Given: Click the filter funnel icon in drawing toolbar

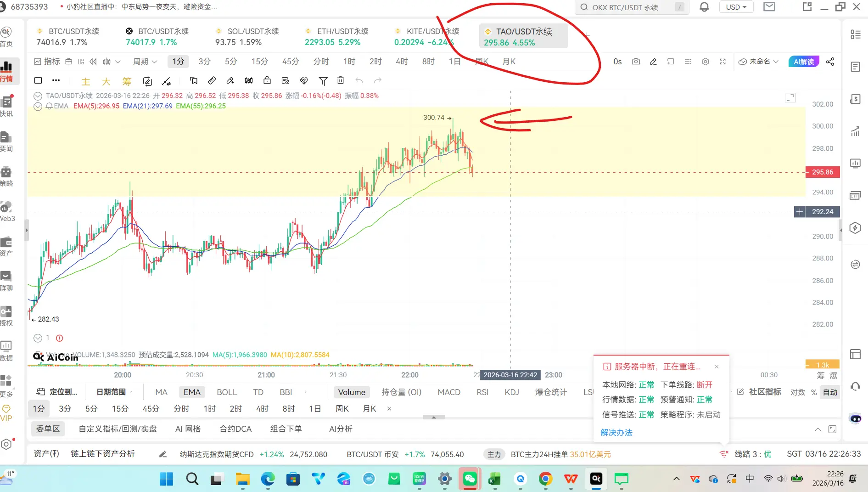Looking at the screenshot, I should click(x=323, y=81).
